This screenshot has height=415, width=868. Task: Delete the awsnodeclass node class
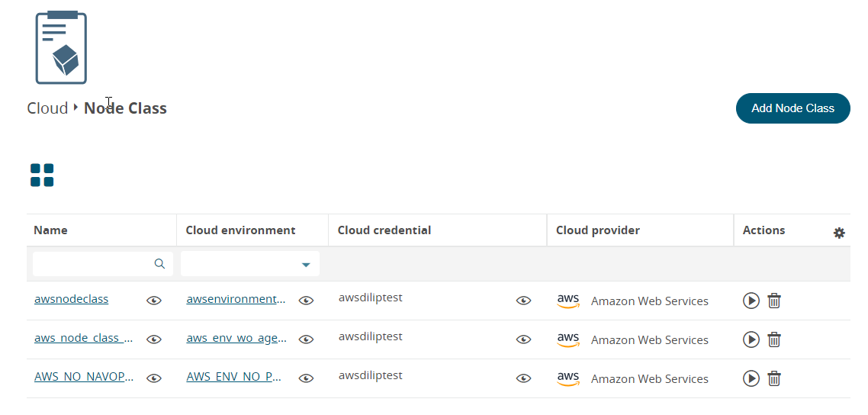[774, 301]
